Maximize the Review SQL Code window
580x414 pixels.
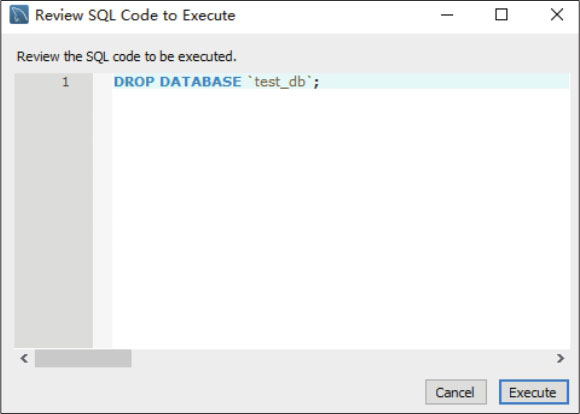click(501, 15)
